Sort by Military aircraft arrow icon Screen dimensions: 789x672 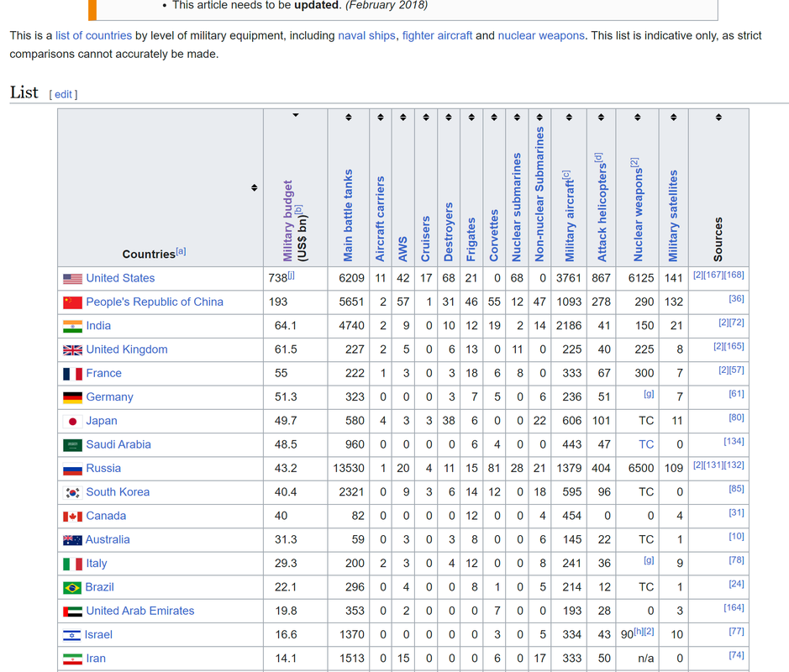569,118
